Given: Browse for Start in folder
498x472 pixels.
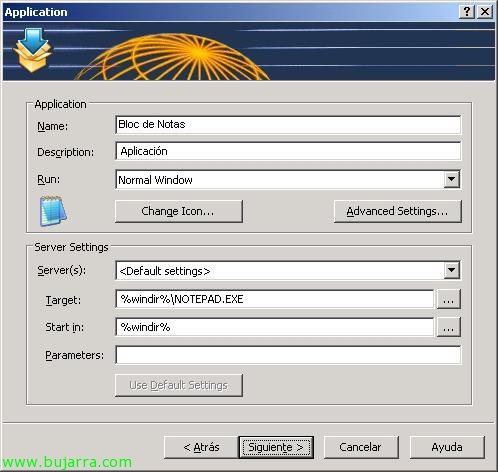Looking at the screenshot, I should pos(449,327).
